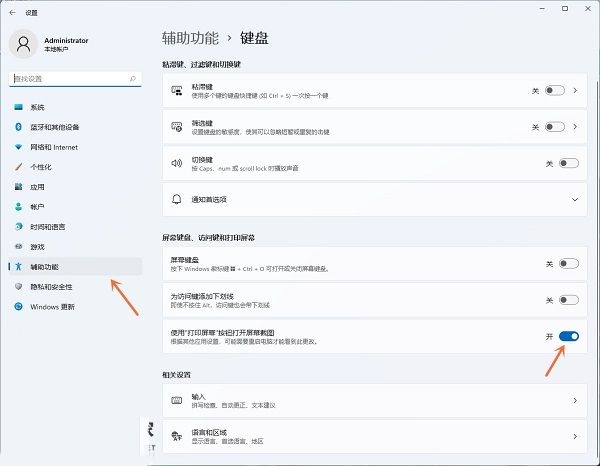The width and height of the screenshot is (600, 466).
Task: Open the 应用 settings category
Action: coord(37,187)
